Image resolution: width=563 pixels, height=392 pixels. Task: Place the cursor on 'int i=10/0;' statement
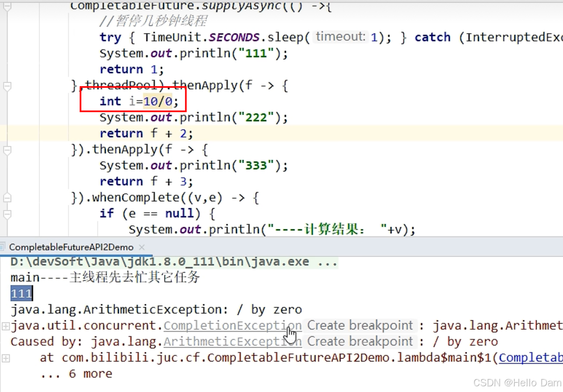click(x=139, y=102)
